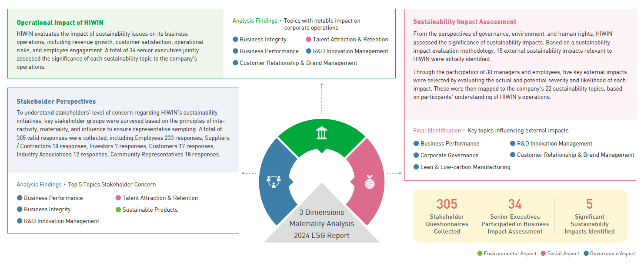This screenshot has height=264, width=644.
Task: Click the green bullet beside Sustainable Products
Action: pos(118,210)
